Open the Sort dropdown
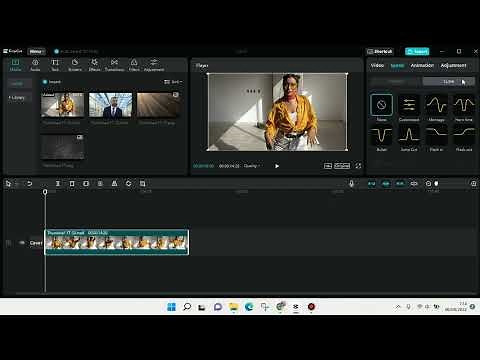480x360 pixels. pos(173,82)
